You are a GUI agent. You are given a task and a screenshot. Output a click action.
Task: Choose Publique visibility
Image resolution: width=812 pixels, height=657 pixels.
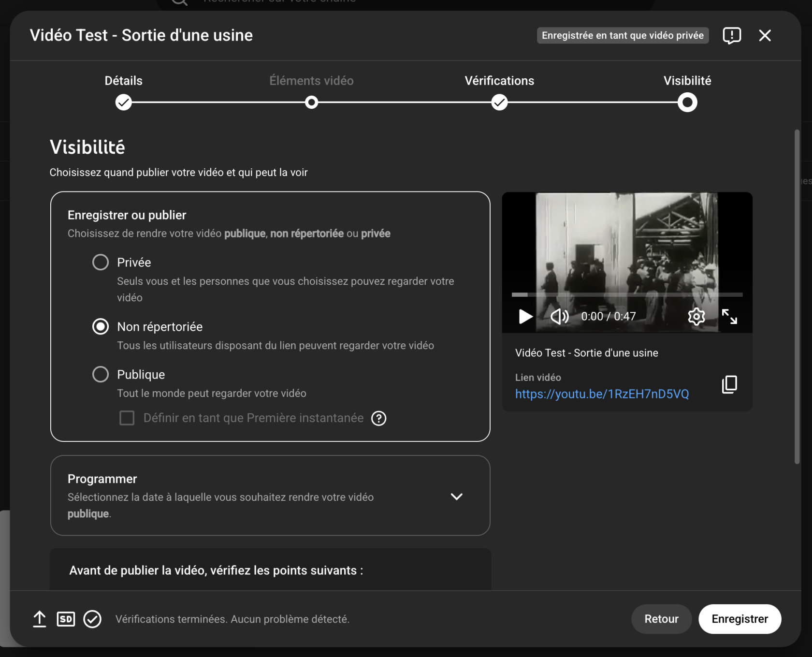coord(101,374)
